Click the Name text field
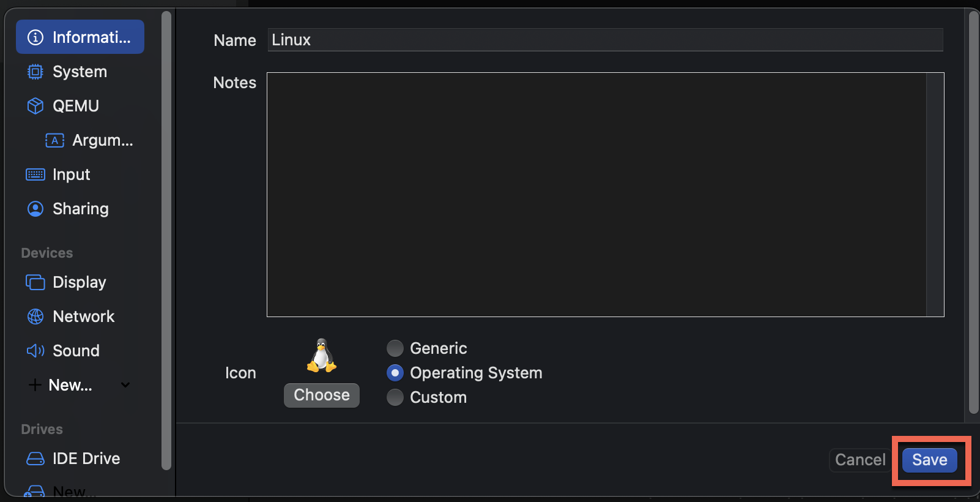 pyautogui.click(x=604, y=40)
